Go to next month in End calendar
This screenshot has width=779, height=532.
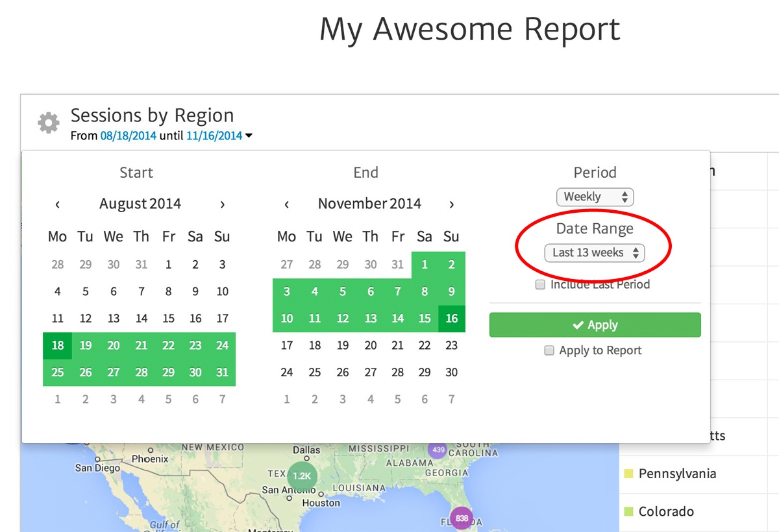coord(451,204)
